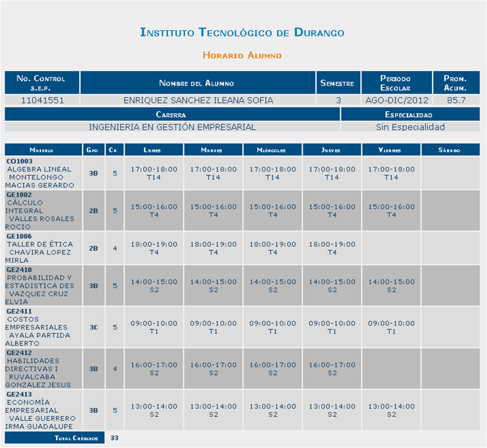This screenshot has height=448, width=487.
Task: Click the COSTOS EMPRESARIALES course name
Action: tap(36, 323)
